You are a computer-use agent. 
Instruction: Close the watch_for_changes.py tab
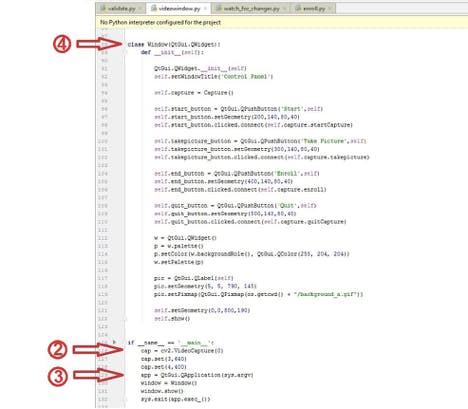point(284,8)
